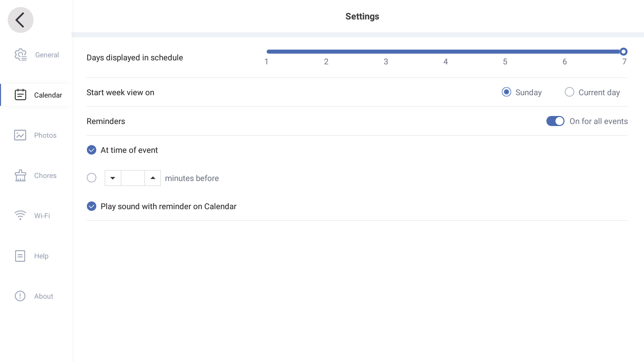Toggle Reminders on for all events
Viewport: 644px width, 362px height.
(x=555, y=121)
